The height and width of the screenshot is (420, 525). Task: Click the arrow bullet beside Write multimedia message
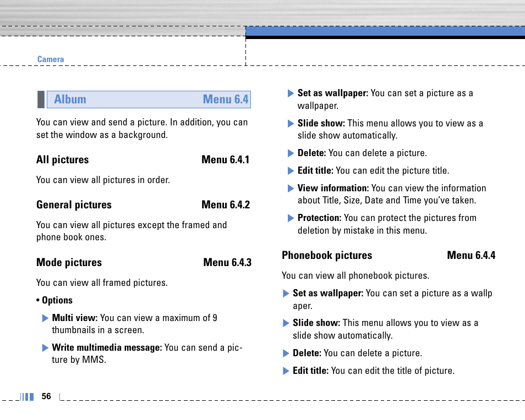click(45, 348)
